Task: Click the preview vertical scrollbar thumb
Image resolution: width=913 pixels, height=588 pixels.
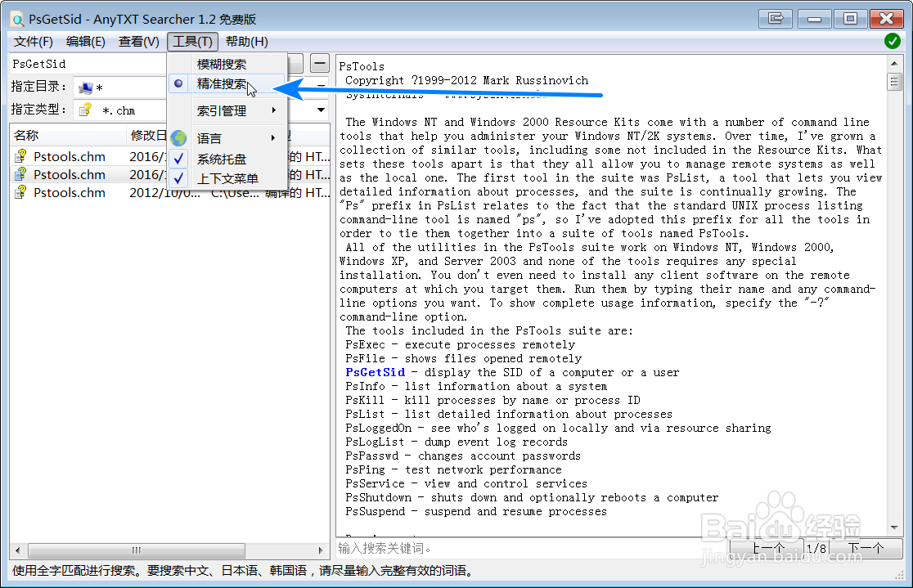Action: point(894,82)
